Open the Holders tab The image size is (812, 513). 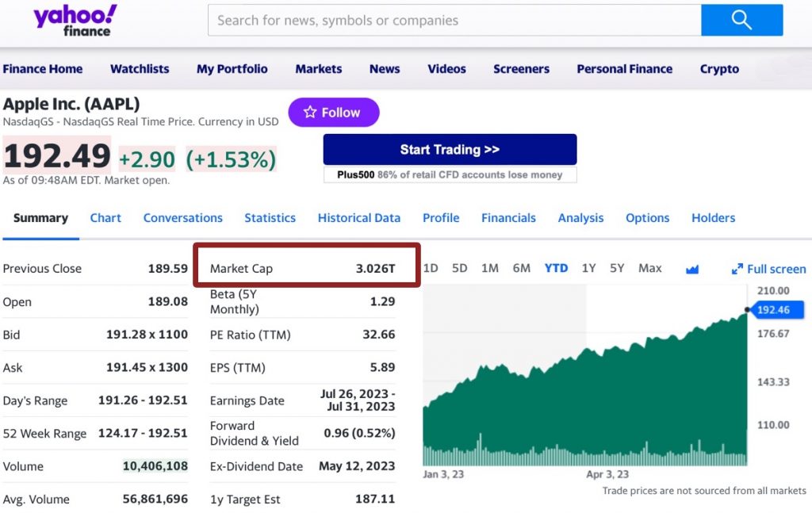713,218
